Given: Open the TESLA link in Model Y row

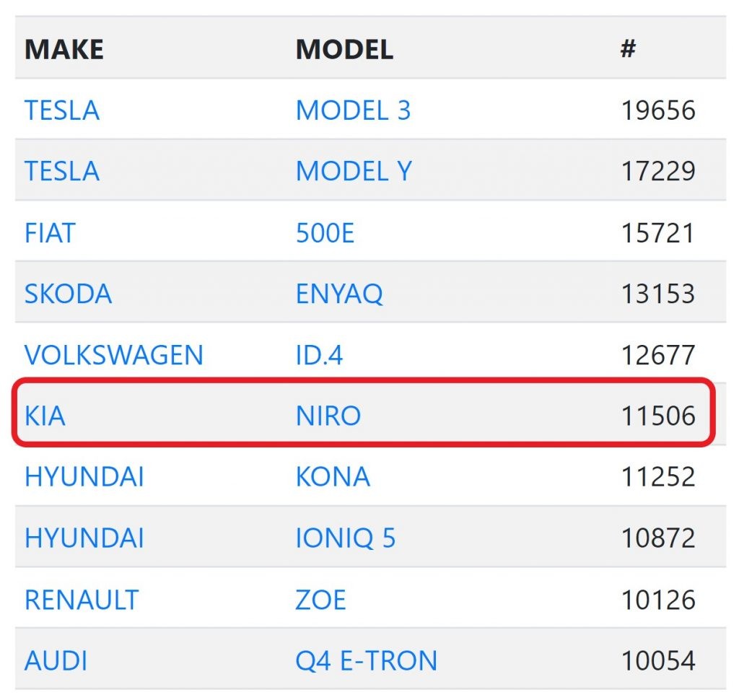Looking at the screenshot, I should point(62,171).
